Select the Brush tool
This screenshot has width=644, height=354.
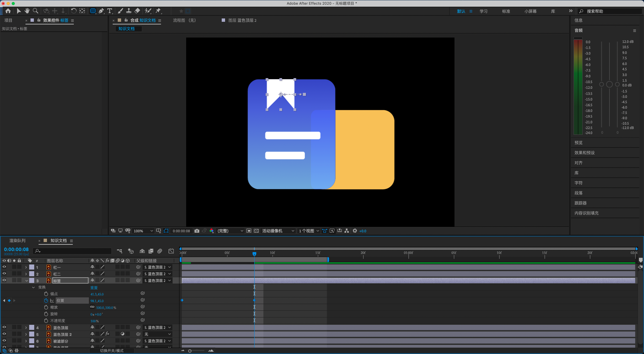click(120, 11)
